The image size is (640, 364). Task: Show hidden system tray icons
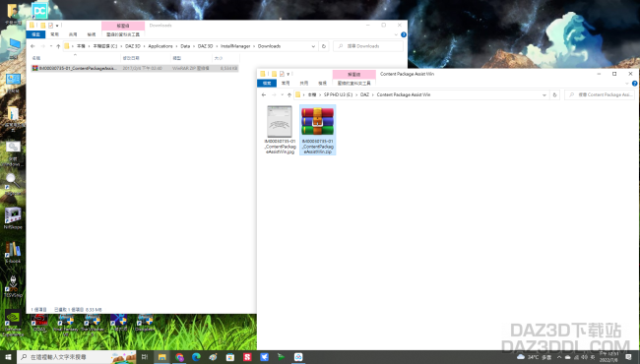559,357
